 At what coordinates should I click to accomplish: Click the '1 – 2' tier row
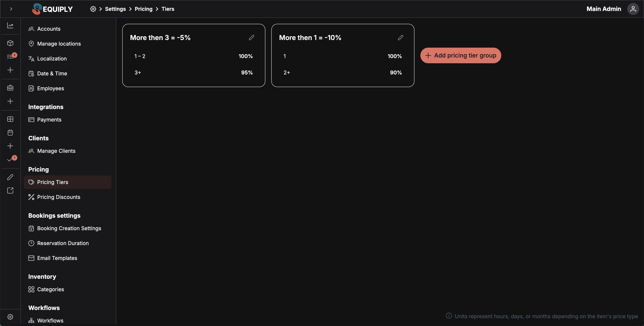193,56
